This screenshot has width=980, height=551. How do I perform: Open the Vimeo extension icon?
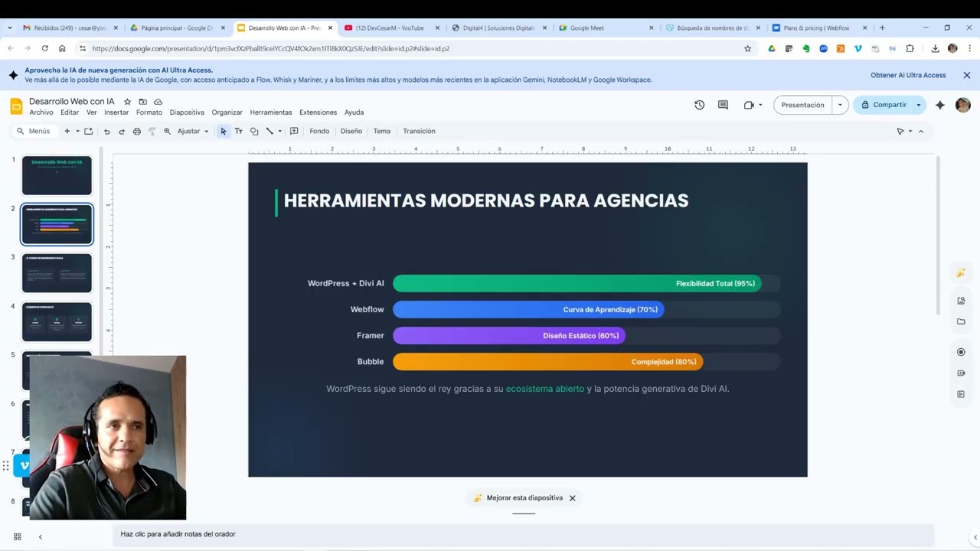[x=857, y=48]
